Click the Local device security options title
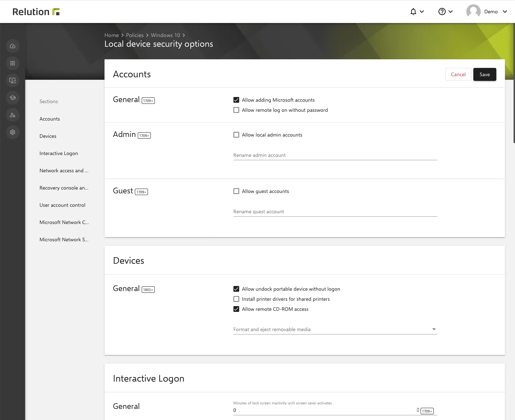This screenshot has width=515, height=420. tap(159, 44)
